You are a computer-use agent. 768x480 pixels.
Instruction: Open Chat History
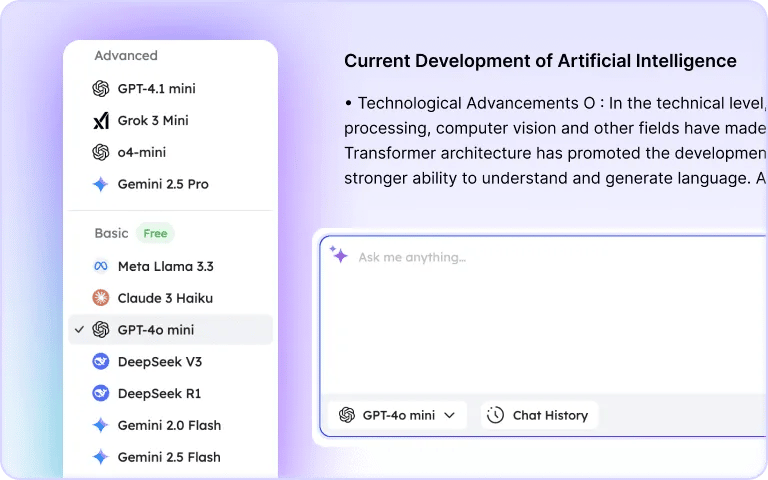pos(539,416)
